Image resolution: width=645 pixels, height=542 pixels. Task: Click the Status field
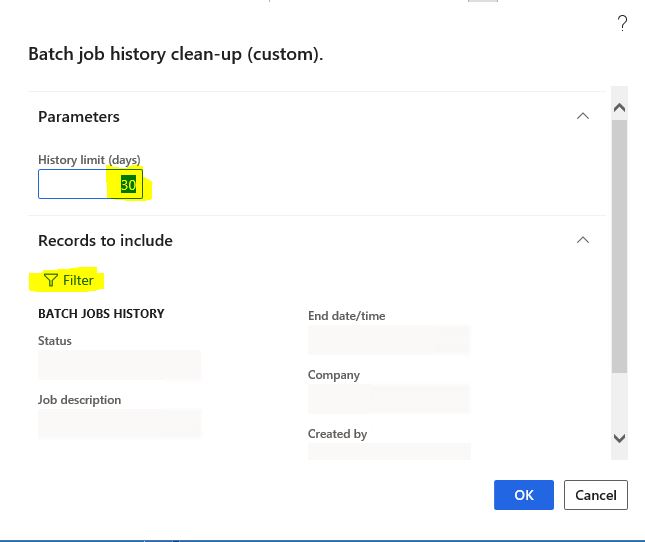click(x=119, y=365)
